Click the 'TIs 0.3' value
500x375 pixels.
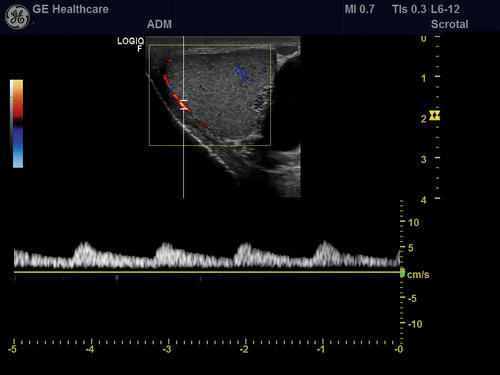tap(409, 9)
